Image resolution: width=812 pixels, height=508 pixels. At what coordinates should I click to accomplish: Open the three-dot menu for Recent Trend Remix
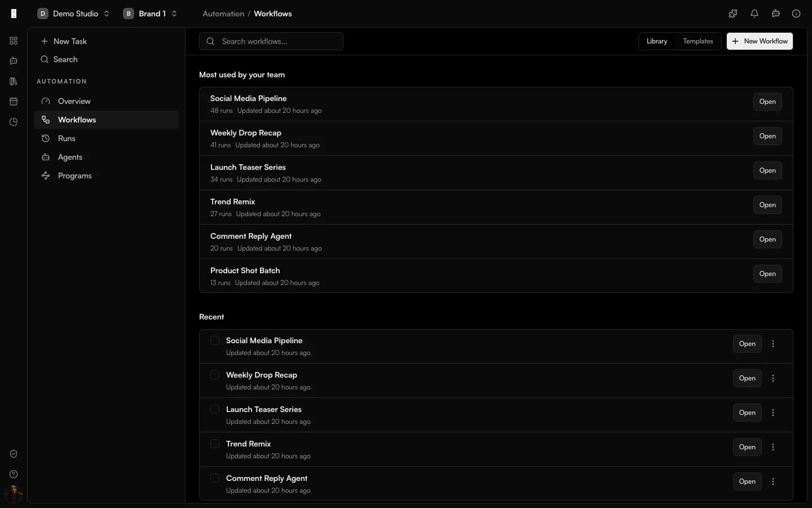773,447
